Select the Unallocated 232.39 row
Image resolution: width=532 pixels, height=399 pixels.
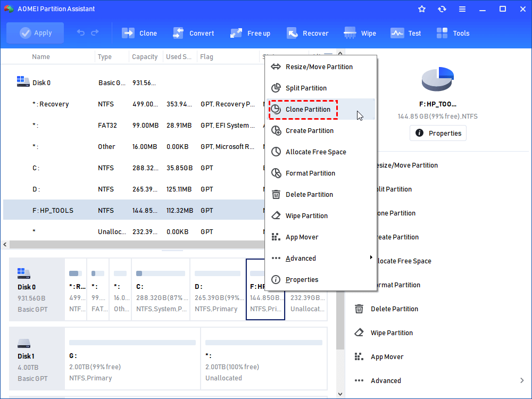click(134, 232)
